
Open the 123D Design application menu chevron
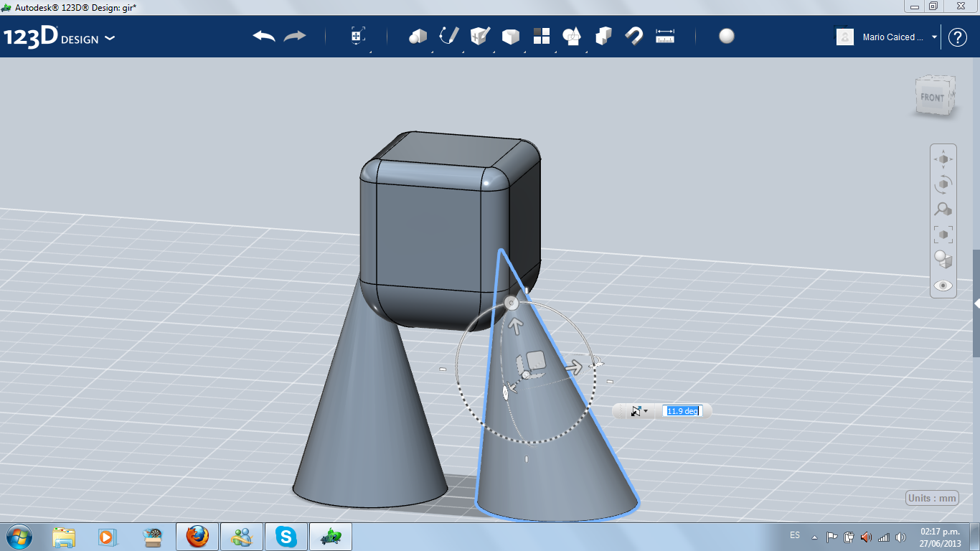point(110,38)
